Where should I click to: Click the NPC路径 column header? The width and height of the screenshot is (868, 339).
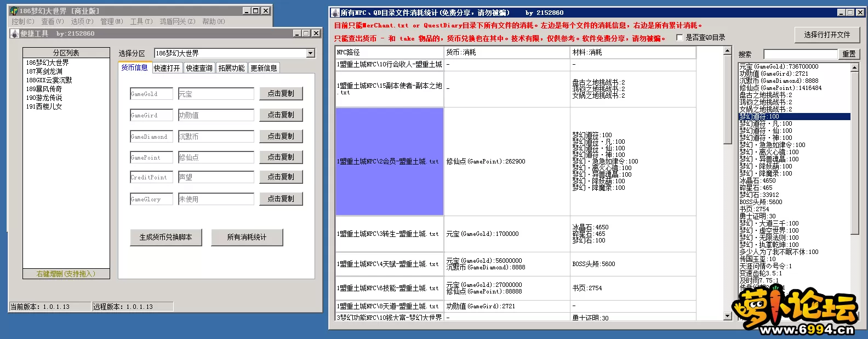coord(390,53)
